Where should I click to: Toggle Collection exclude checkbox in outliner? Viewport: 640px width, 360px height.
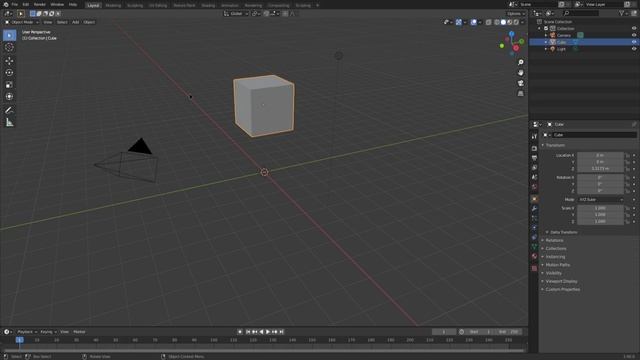tap(546, 29)
